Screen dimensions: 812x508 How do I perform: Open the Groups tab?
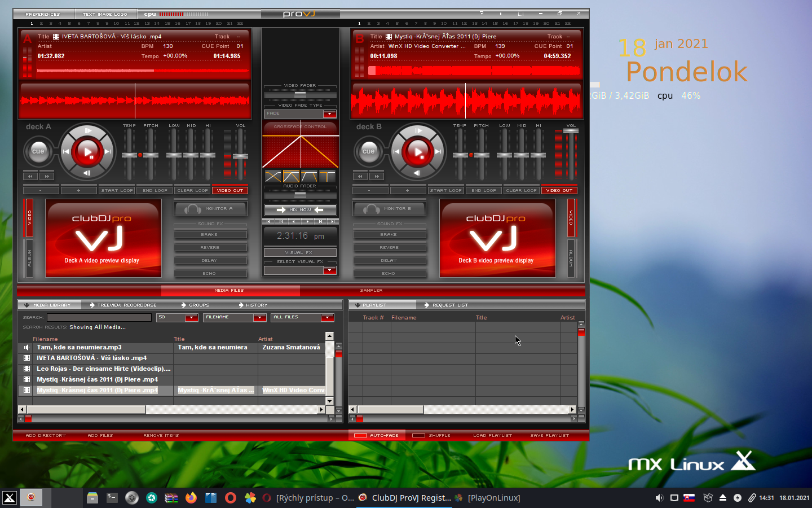tap(195, 305)
